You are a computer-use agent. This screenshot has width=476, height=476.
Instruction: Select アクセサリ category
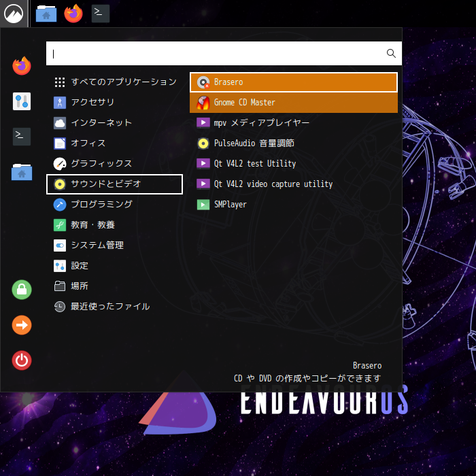click(x=114, y=102)
